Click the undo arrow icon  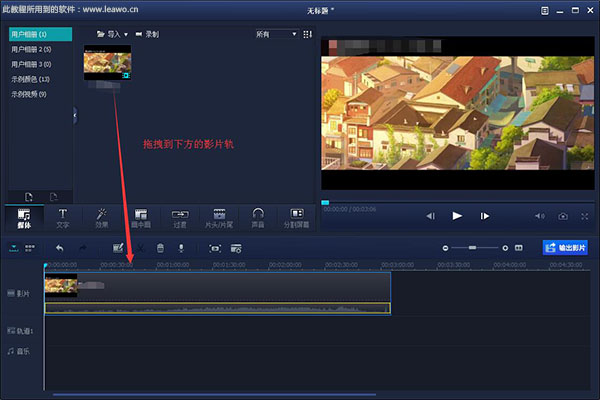[x=60, y=248]
